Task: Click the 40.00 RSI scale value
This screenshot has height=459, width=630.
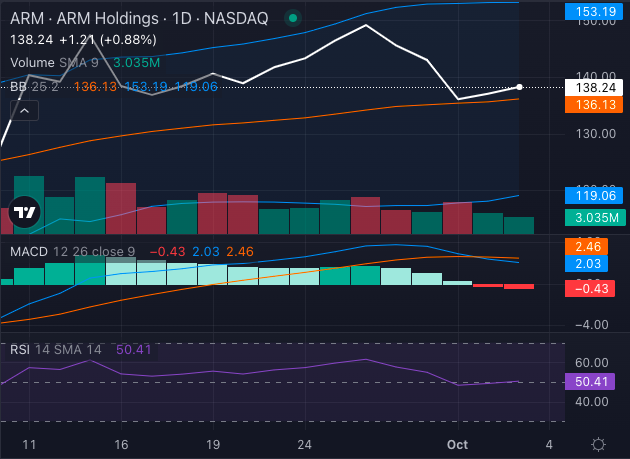Action: pyautogui.click(x=592, y=402)
